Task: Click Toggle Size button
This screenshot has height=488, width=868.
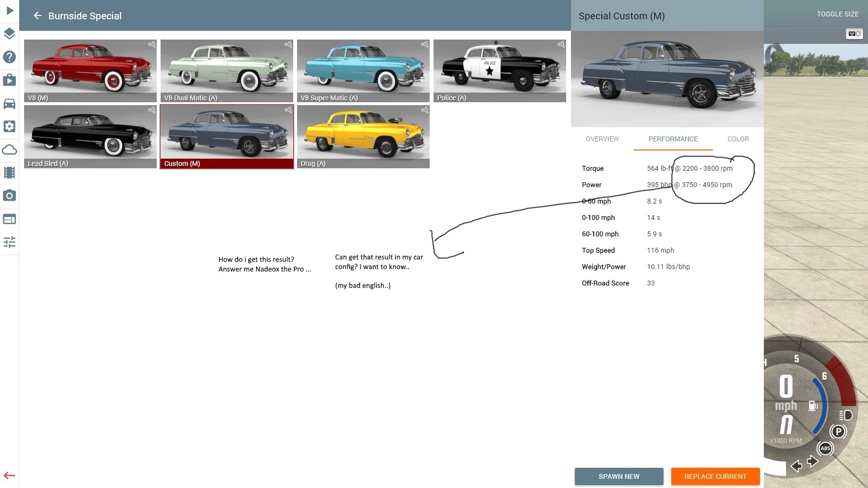Action: click(838, 14)
